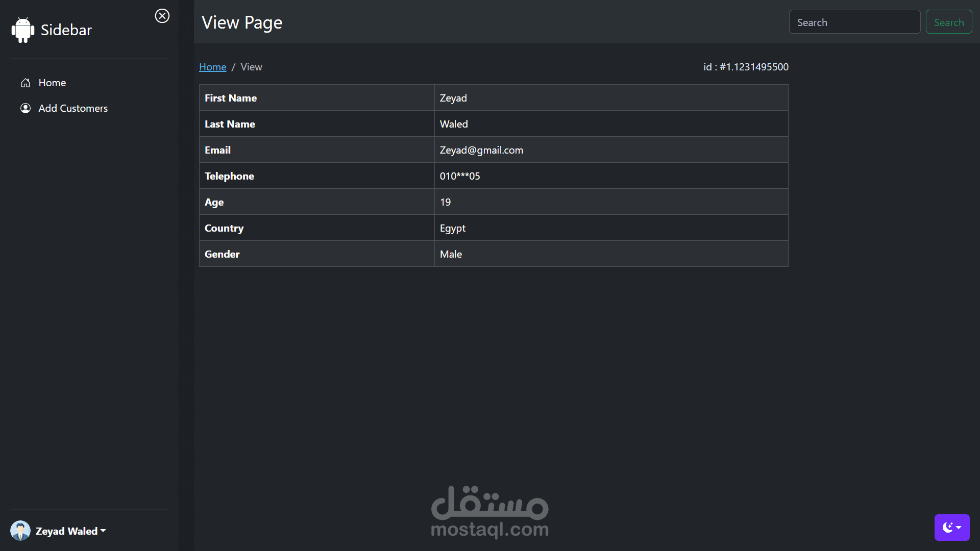Click the Android robot logo icon

[22, 30]
